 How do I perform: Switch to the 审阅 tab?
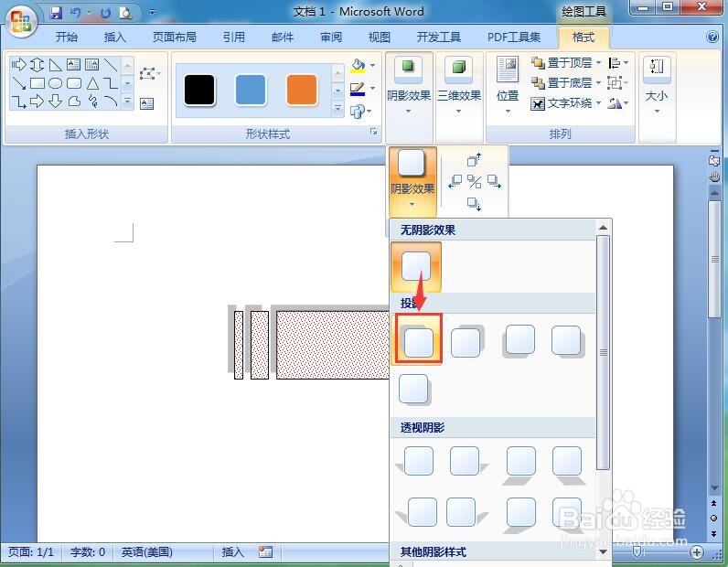pos(331,37)
